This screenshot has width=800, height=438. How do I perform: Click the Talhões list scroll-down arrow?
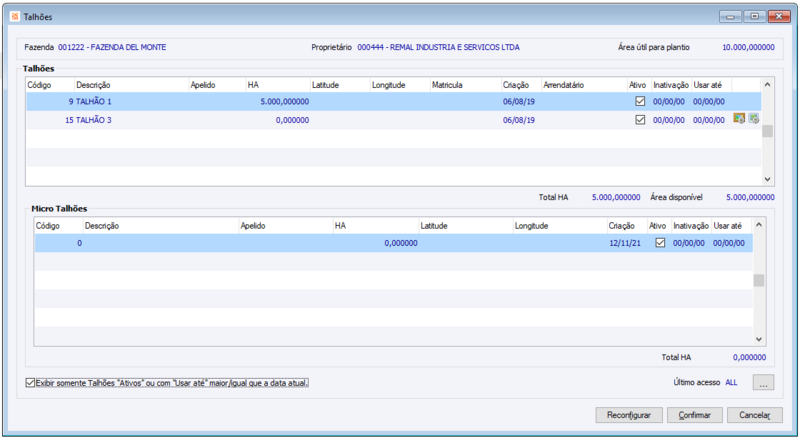pos(767,179)
